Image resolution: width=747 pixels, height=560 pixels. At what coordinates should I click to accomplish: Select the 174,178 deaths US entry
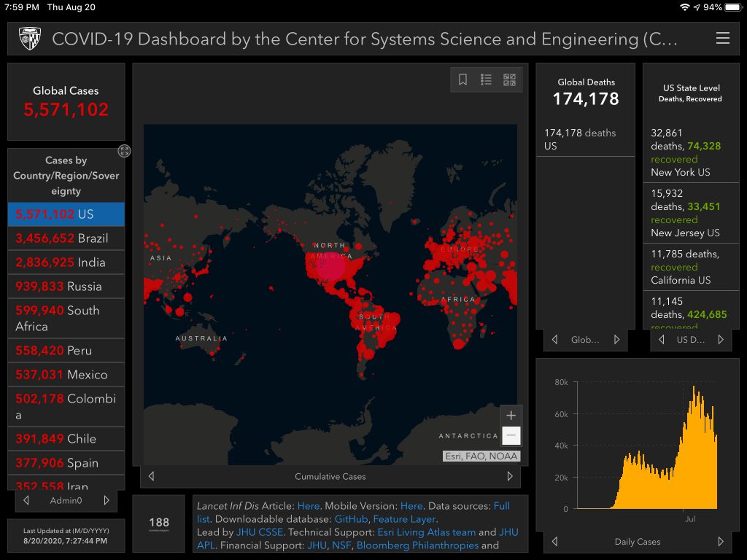pyautogui.click(x=586, y=139)
